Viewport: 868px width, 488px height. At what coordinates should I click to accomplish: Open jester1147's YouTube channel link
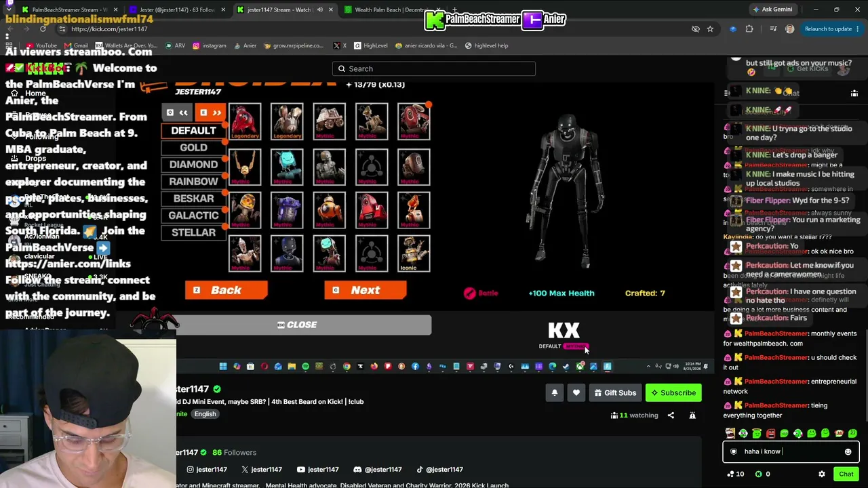(317, 469)
